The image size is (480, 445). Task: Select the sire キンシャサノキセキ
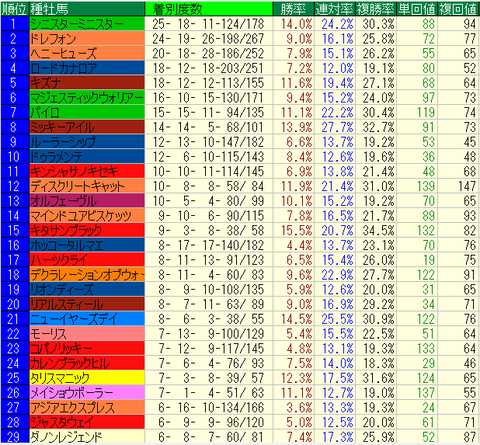click(87, 171)
